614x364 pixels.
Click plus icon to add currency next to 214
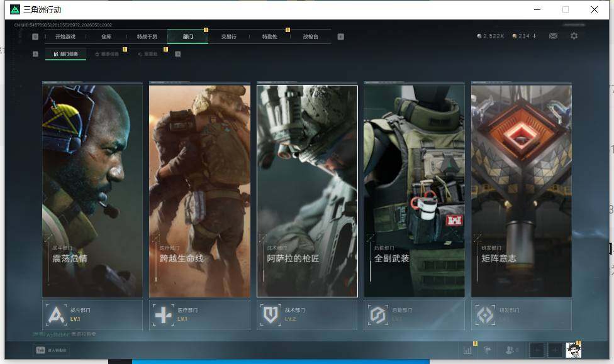pos(535,36)
